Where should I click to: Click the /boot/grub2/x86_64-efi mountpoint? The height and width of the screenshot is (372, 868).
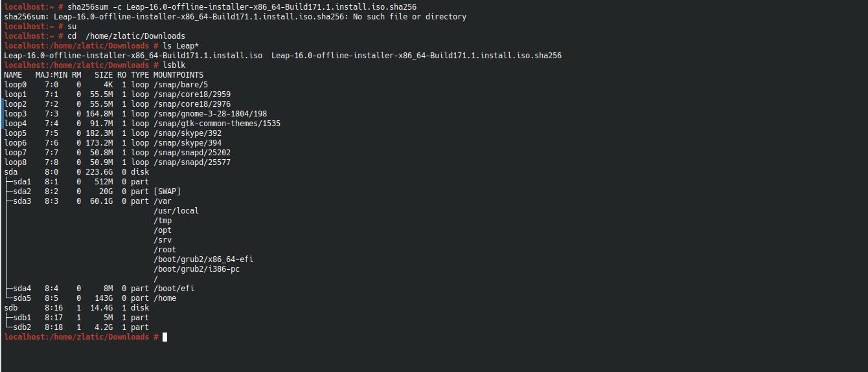(203, 259)
